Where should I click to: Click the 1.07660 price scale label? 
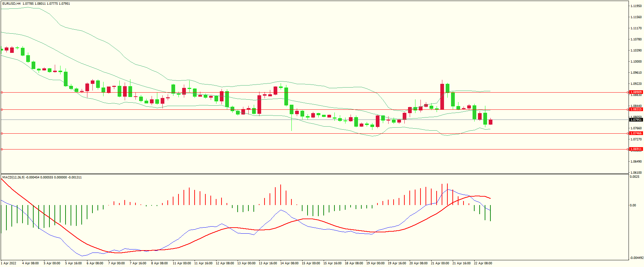pyautogui.click(x=636, y=128)
